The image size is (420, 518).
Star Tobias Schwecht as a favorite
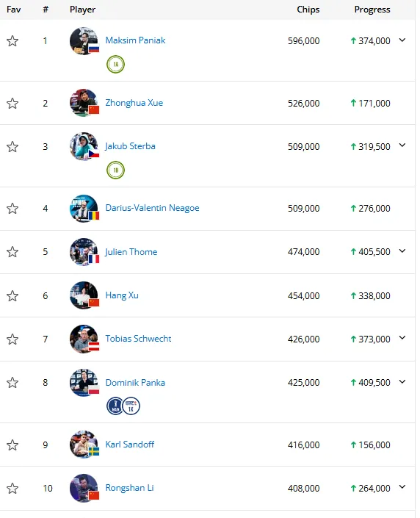pos(12,339)
